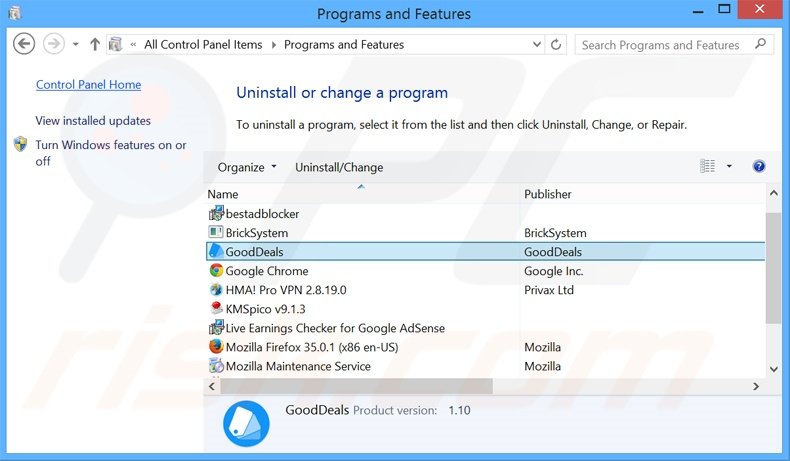
Task: Select the BrickSystem program row
Action: pyautogui.click(x=486, y=233)
